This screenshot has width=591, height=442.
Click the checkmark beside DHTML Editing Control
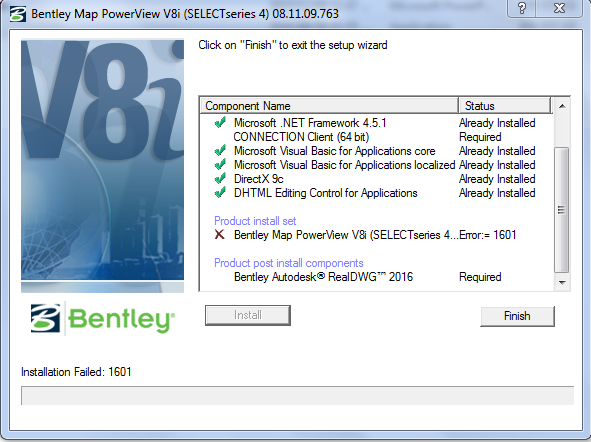tap(220, 193)
